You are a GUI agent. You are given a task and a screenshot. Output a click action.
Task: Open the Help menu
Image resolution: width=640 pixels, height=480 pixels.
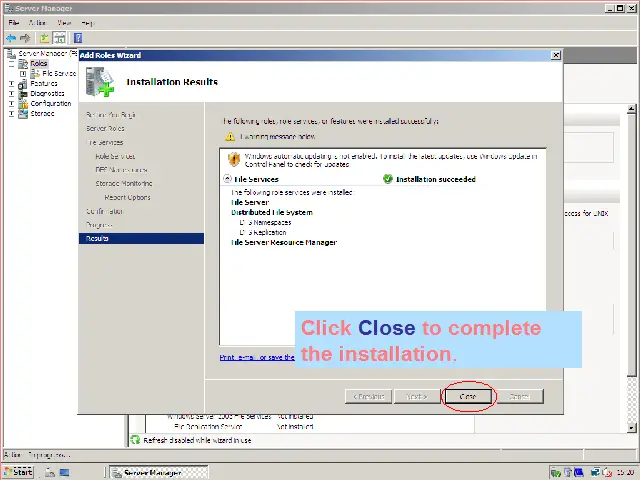click(x=87, y=23)
